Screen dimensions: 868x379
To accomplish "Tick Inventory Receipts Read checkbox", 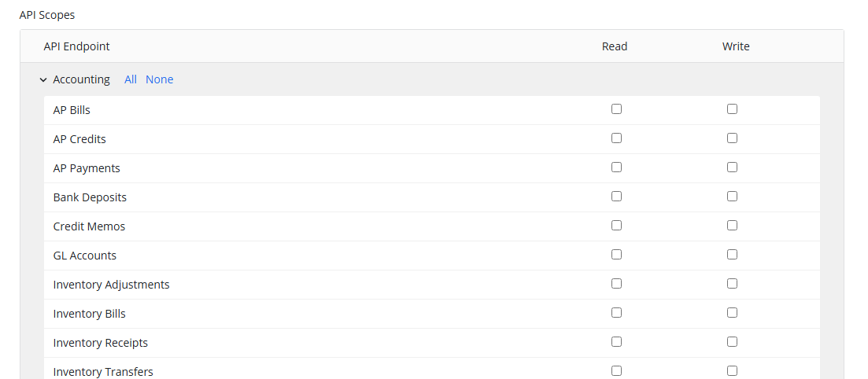I will pos(616,342).
